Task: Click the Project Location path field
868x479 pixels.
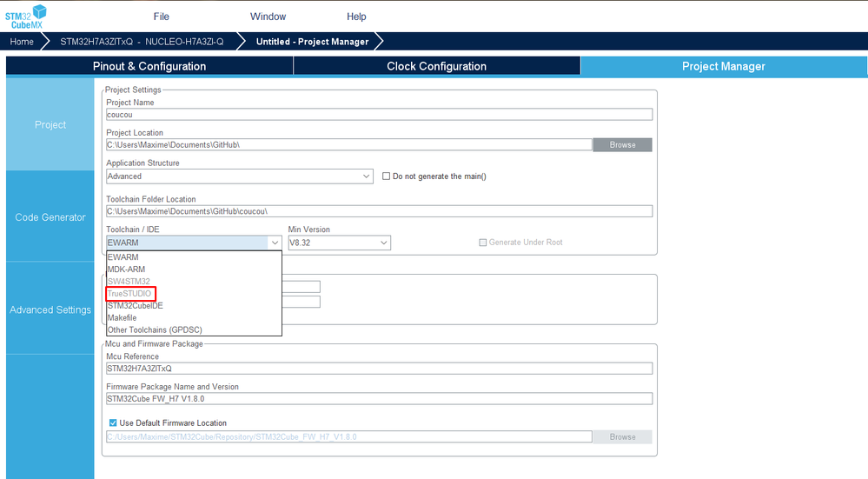Action: [349, 144]
